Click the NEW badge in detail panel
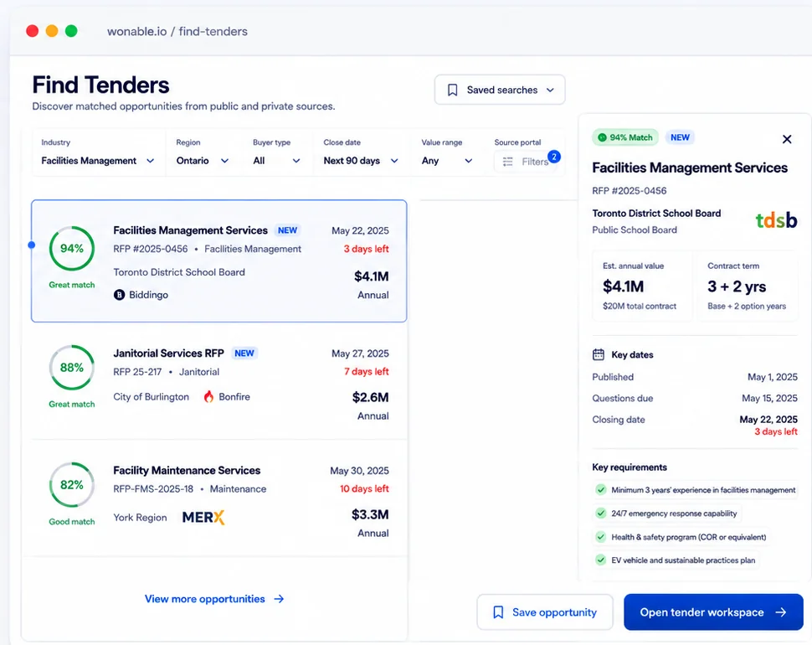 click(x=680, y=137)
